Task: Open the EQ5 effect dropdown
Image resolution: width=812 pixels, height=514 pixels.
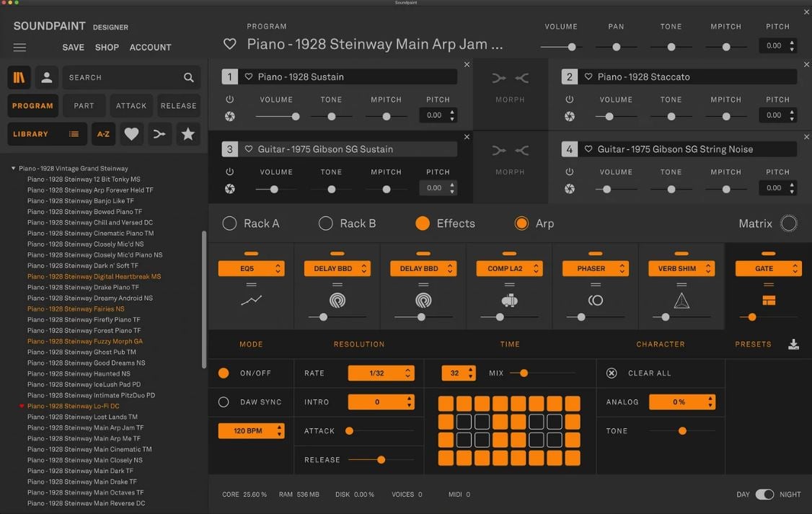Action: 251,269
